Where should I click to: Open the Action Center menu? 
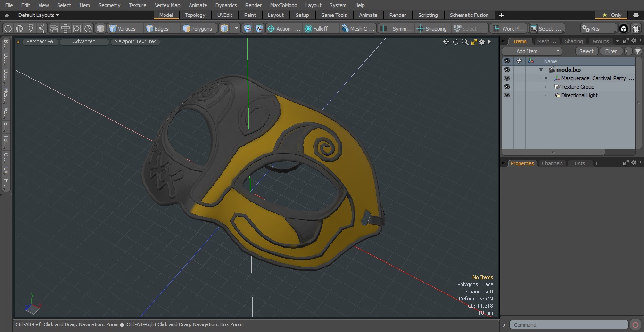coord(284,29)
